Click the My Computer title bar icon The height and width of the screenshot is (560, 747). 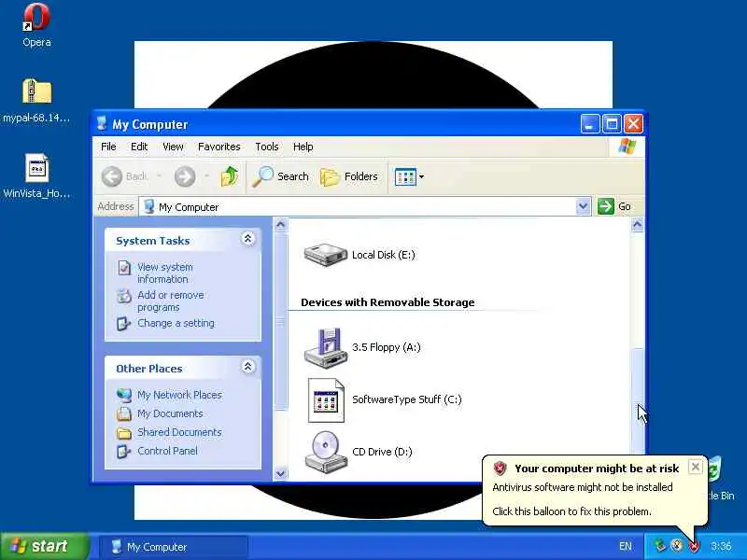[102, 123]
